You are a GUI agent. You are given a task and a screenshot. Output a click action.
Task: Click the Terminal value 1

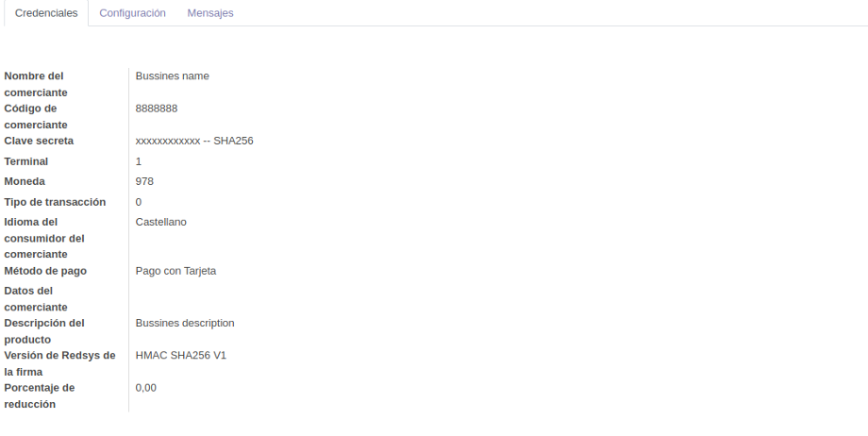[x=139, y=161]
